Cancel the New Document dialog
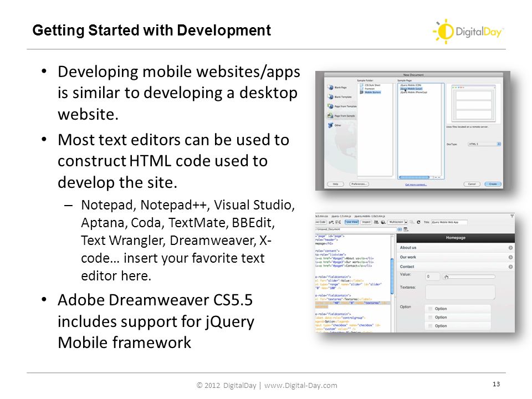532x399 pixels. pos(472,184)
